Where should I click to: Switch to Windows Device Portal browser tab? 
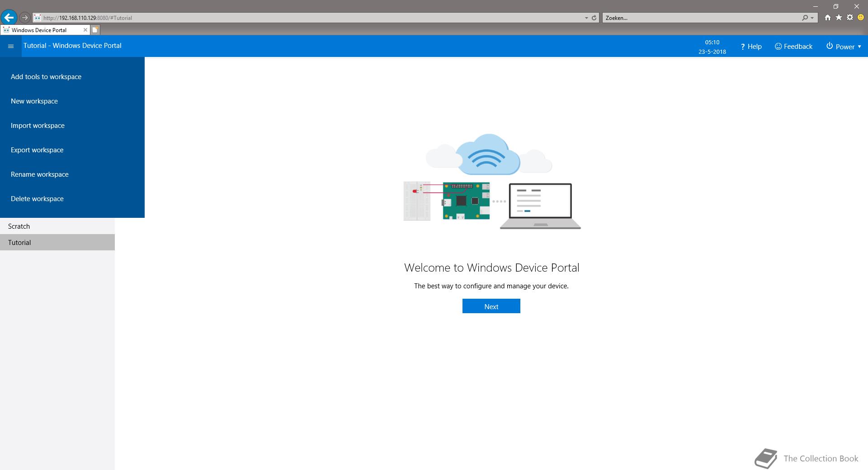44,30
